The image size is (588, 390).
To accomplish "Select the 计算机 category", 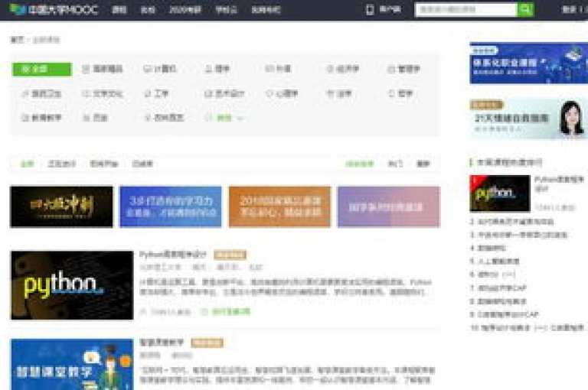I will click(161, 69).
